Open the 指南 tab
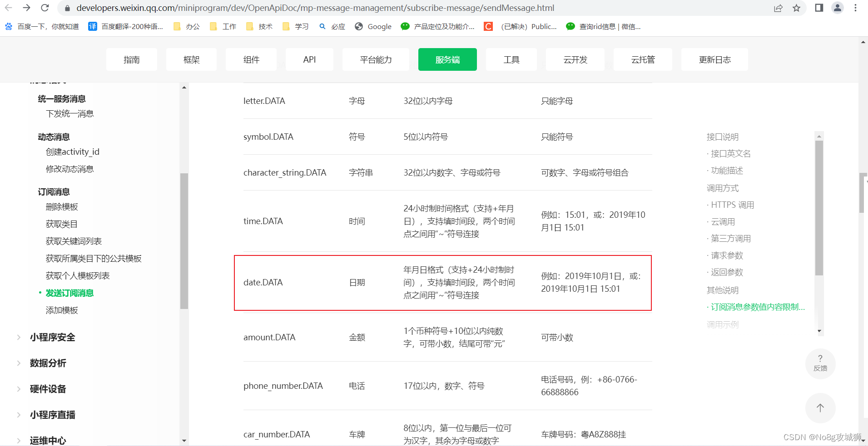 click(132, 59)
